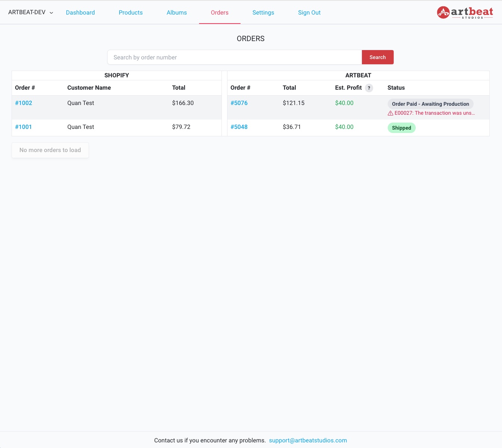The image size is (502, 448).
Task: Open Artbeat order #5076
Action: click(x=239, y=103)
